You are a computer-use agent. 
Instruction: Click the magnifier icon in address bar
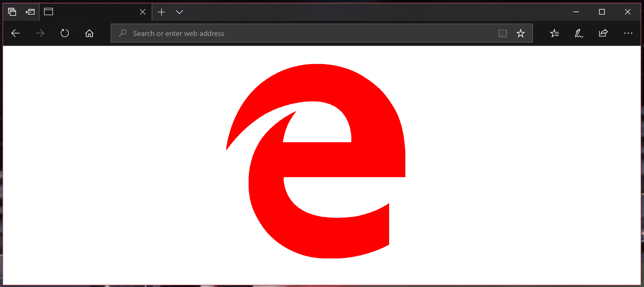[x=123, y=33]
